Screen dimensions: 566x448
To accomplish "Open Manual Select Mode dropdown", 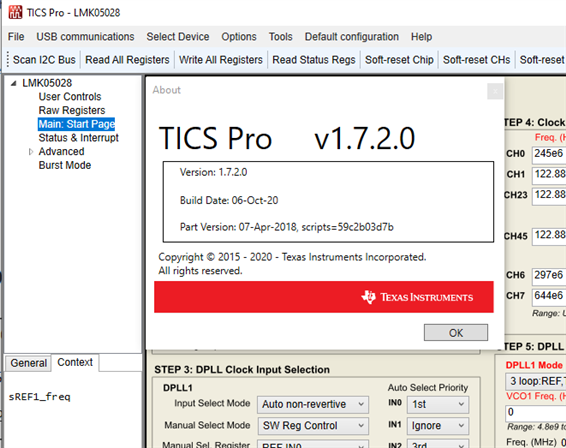I will click(x=313, y=426).
